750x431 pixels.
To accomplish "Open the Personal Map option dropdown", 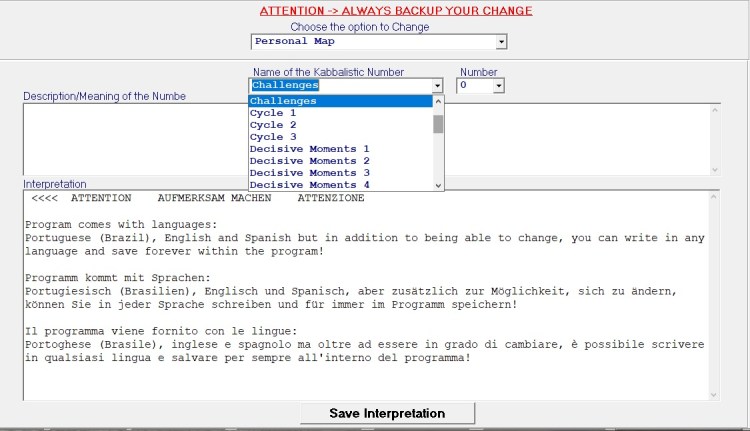I will (502, 42).
